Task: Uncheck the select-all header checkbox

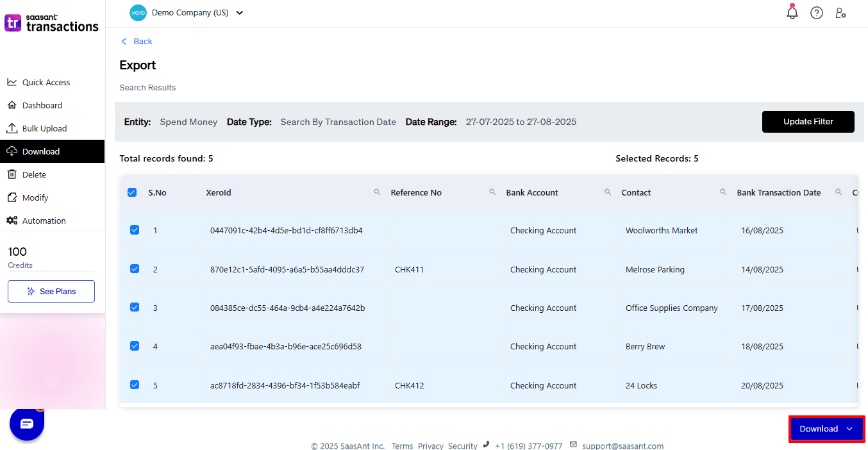Action: [x=132, y=192]
